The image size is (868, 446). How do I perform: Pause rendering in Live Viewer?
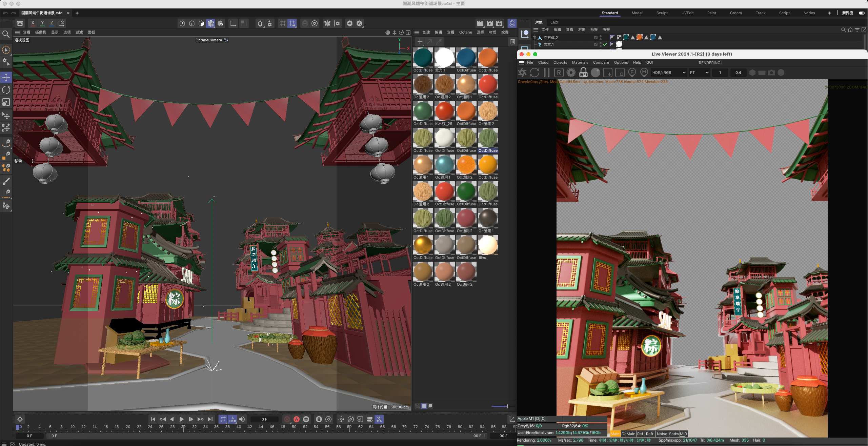(547, 73)
